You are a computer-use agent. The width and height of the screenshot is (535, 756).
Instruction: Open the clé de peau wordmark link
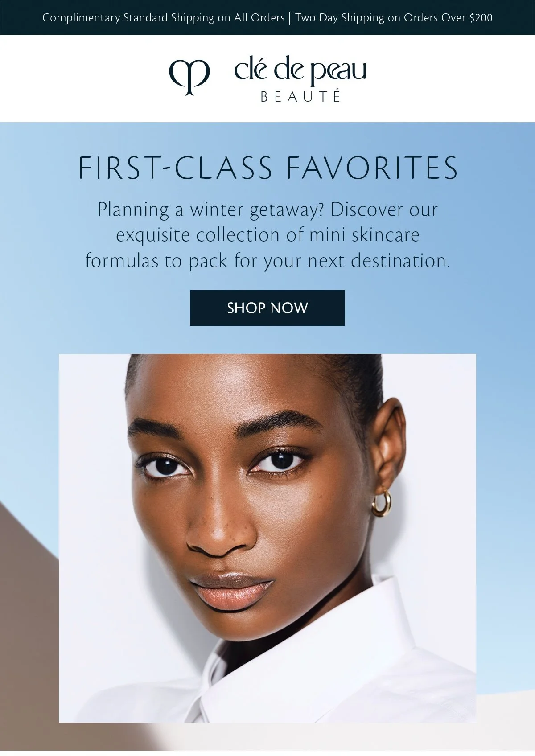(x=300, y=70)
